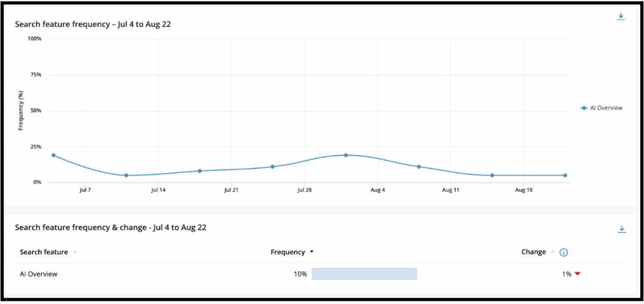Click the 1% change value

[567, 274]
